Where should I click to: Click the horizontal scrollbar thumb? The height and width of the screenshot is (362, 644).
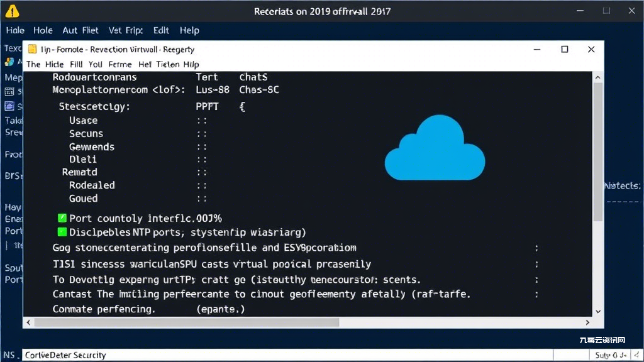187,322
